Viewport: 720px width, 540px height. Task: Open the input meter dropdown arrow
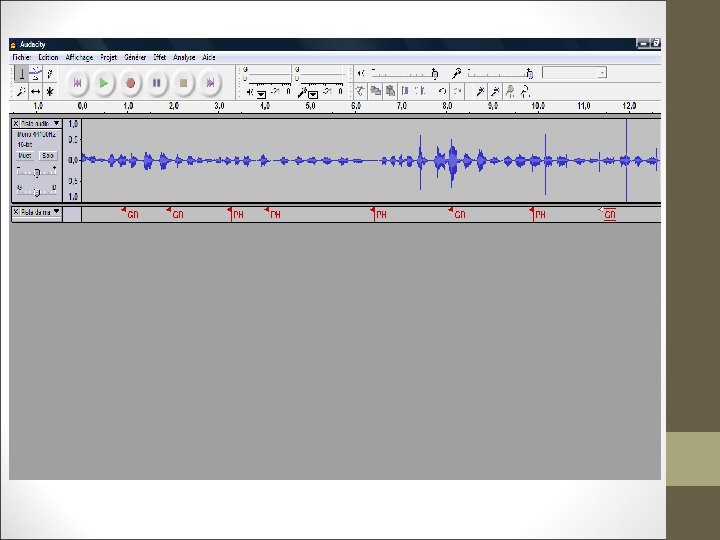(313, 95)
